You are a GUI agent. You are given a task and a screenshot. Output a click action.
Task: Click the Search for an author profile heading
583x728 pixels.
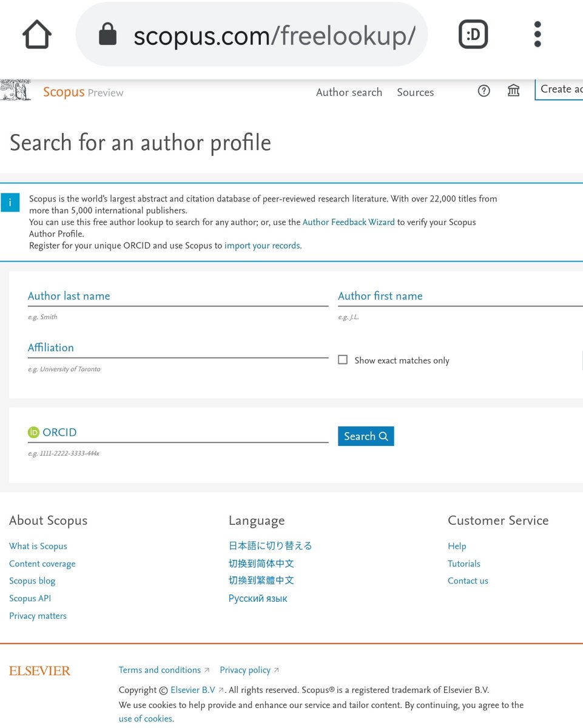pos(140,143)
